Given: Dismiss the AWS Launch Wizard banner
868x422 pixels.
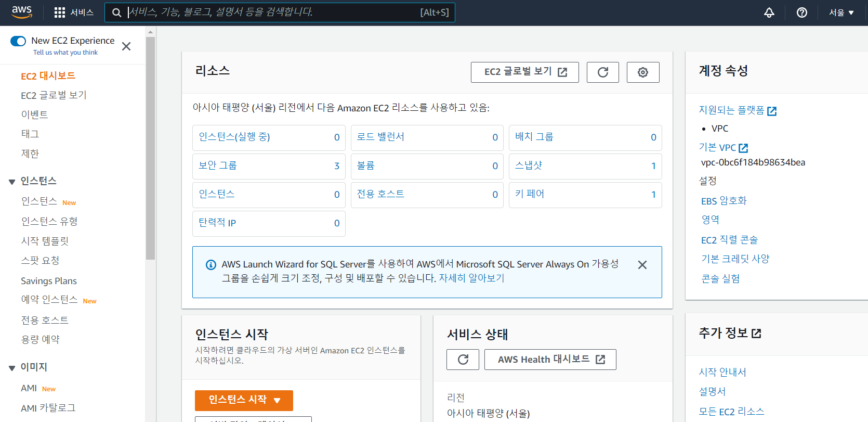Looking at the screenshot, I should [642, 265].
